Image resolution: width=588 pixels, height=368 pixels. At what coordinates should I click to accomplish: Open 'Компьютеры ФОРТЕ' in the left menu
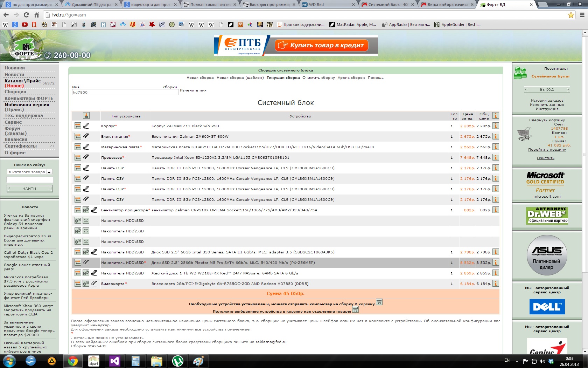point(29,98)
